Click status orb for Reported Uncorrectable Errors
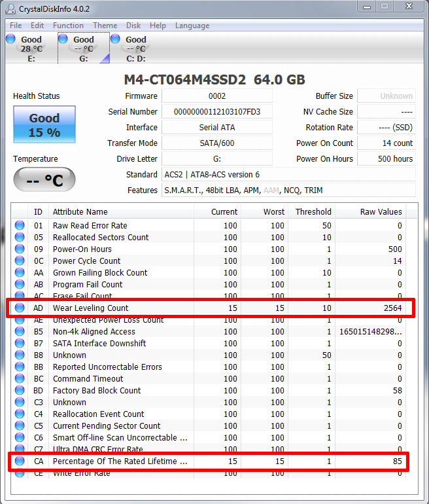This screenshot has height=504, width=429. click(x=20, y=367)
